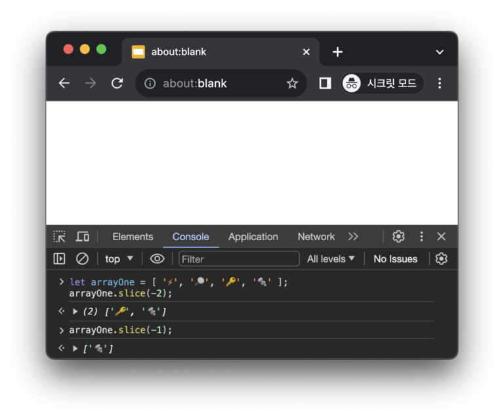Reload the about:blank page
Image resolution: width=504 pixels, height=420 pixels.
tap(117, 83)
